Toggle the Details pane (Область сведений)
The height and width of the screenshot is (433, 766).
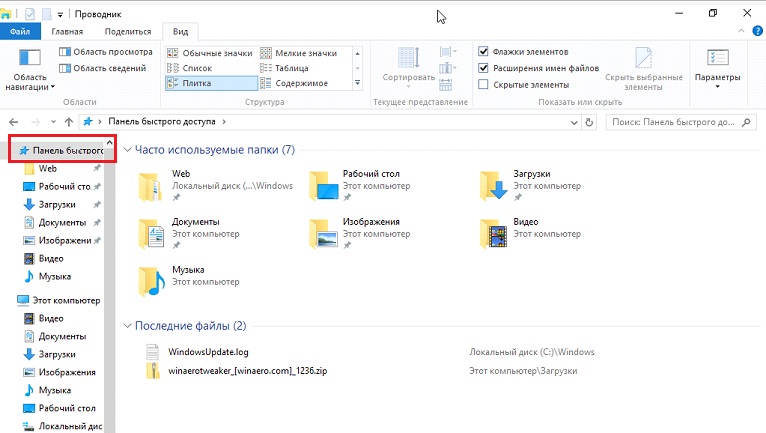103,68
